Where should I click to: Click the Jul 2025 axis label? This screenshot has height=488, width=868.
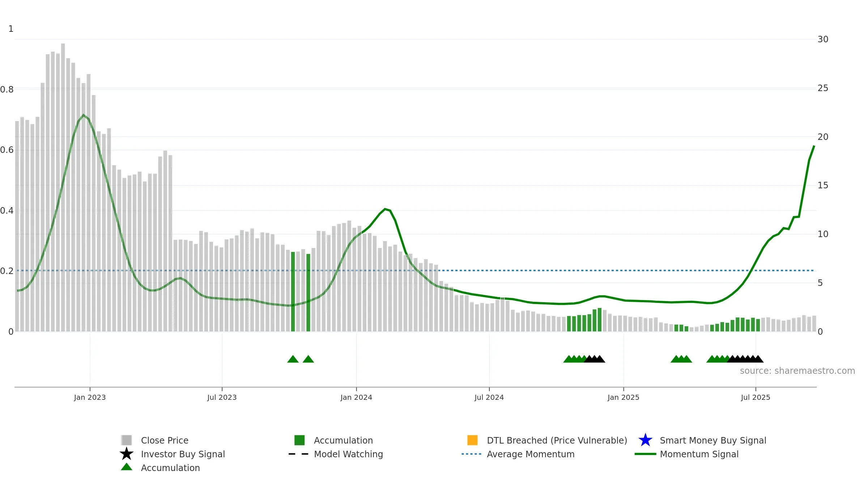click(x=756, y=397)
